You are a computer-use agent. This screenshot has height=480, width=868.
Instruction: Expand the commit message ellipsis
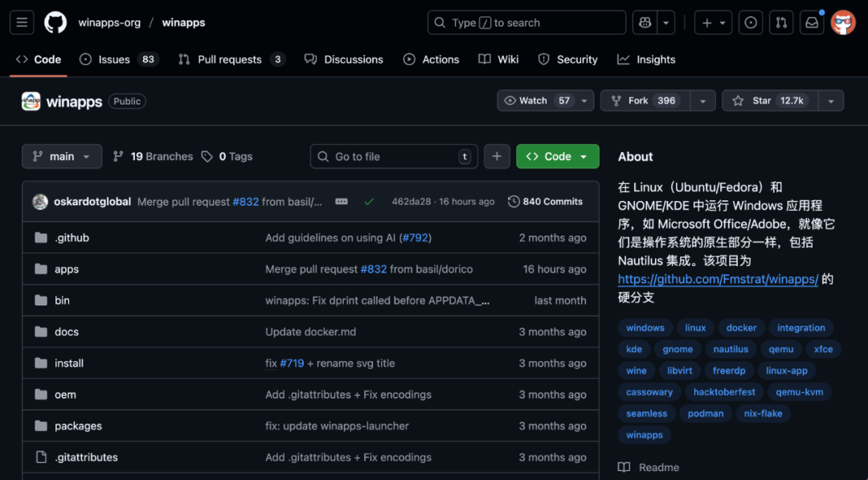(342, 202)
